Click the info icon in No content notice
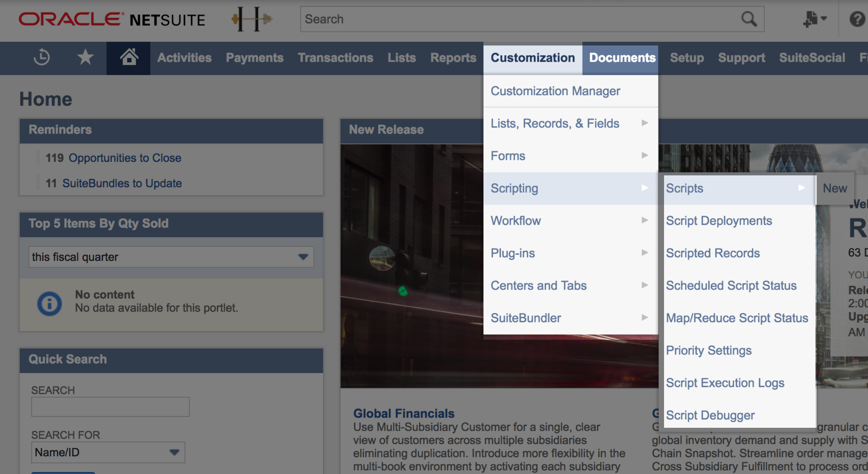Screen dimensions: 868x474 pos(50,303)
